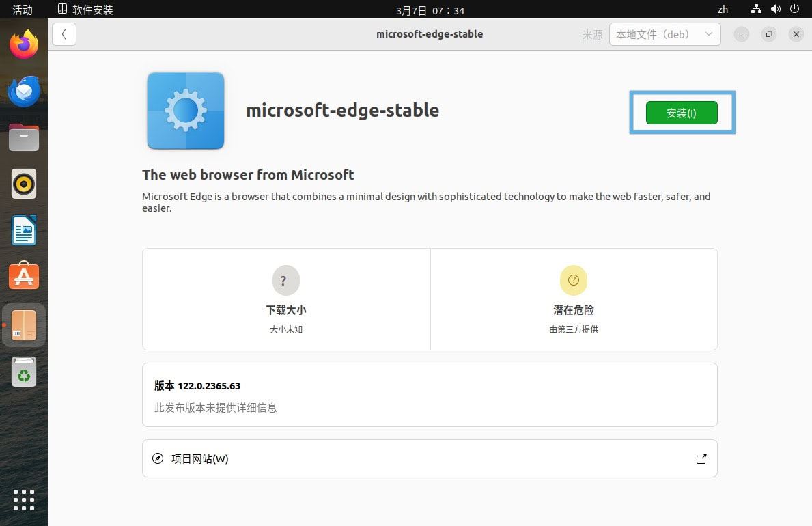This screenshot has height=526, width=812.
Task: Minimize the software install window
Action: pos(742,35)
